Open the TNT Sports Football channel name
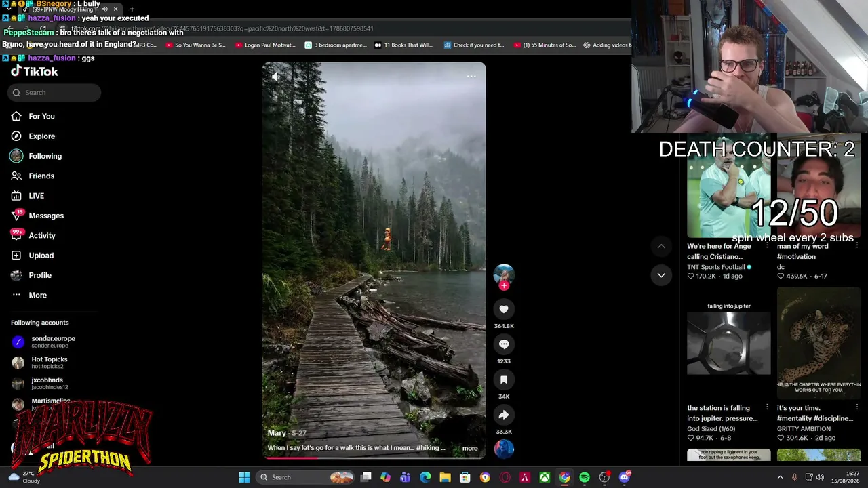The image size is (868, 488). 716,267
